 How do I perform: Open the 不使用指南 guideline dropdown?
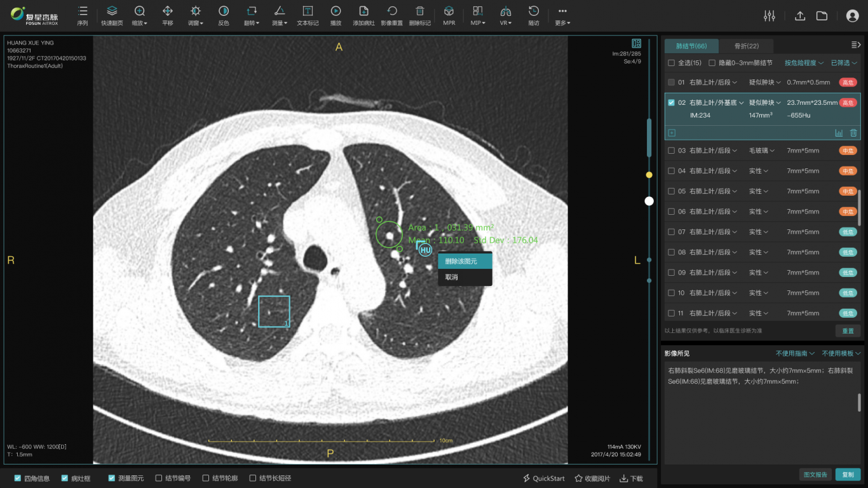coord(795,353)
